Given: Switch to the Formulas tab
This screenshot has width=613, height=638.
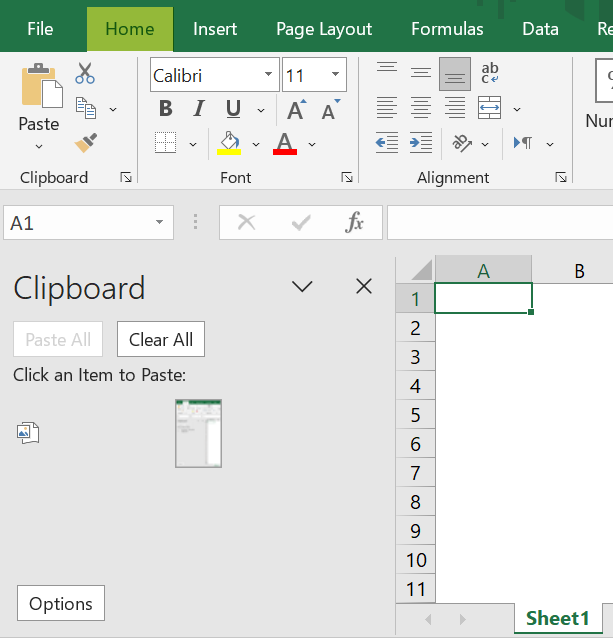Looking at the screenshot, I should 447,29.
